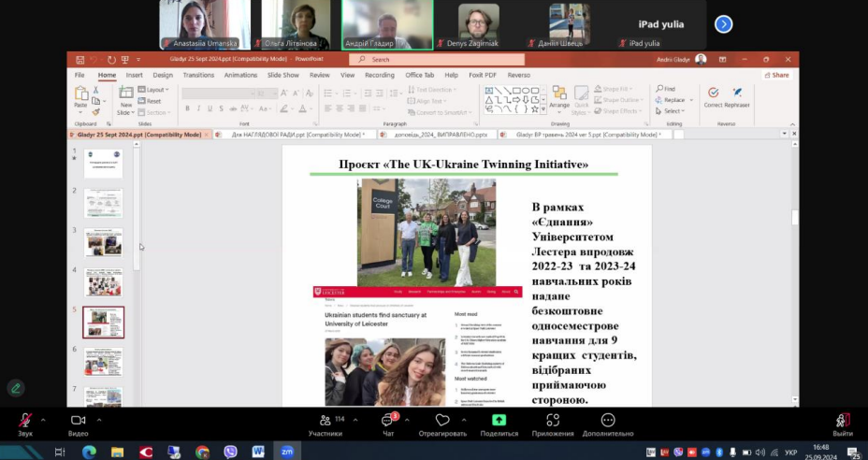Click the Share button
The image size is (868, 460).
(x=776, y=76)
